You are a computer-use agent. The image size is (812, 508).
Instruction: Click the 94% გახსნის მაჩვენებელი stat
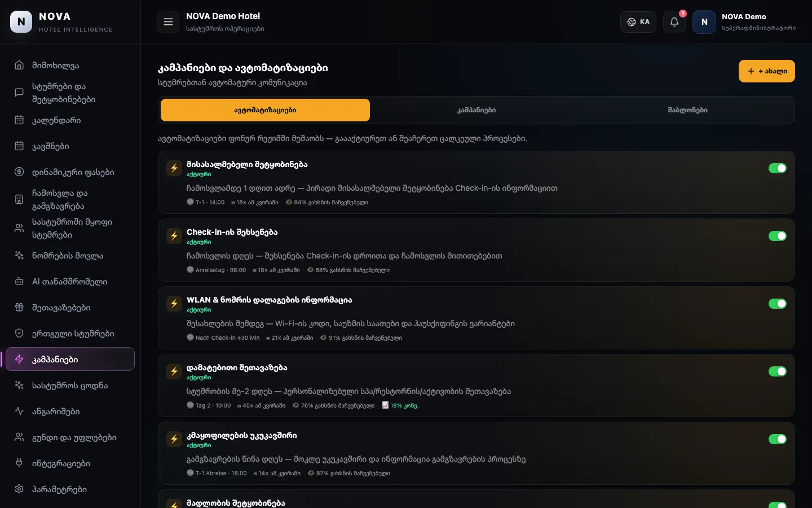point(327,202)
